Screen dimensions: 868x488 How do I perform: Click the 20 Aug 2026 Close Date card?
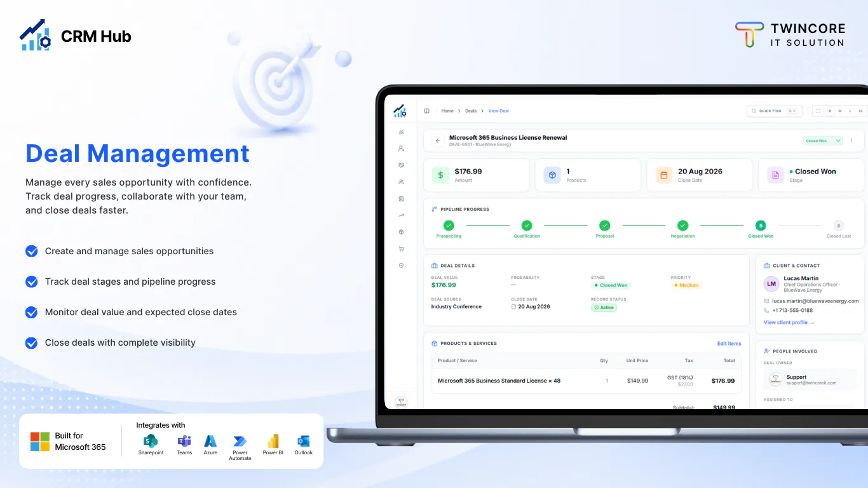click(700, 175)
